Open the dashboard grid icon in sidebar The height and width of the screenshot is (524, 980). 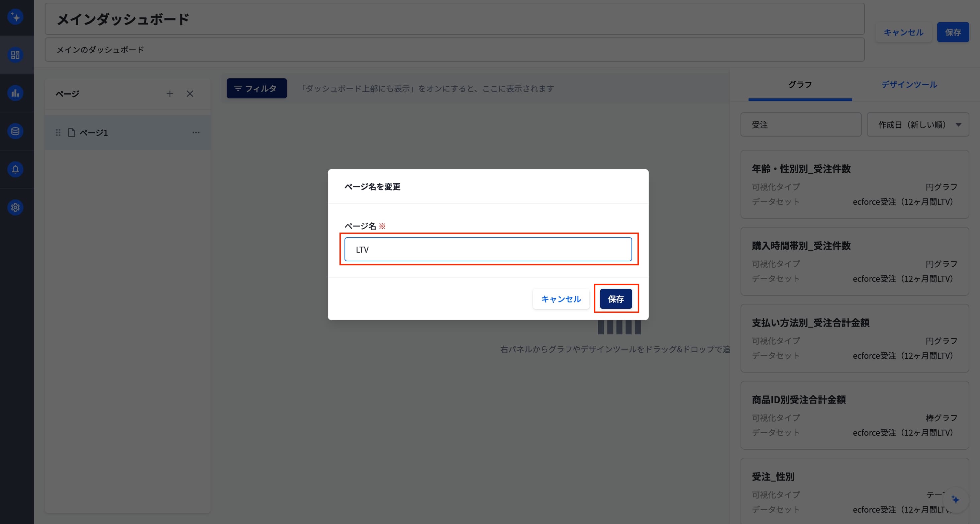pyautogui.click(x=15, y=55)
